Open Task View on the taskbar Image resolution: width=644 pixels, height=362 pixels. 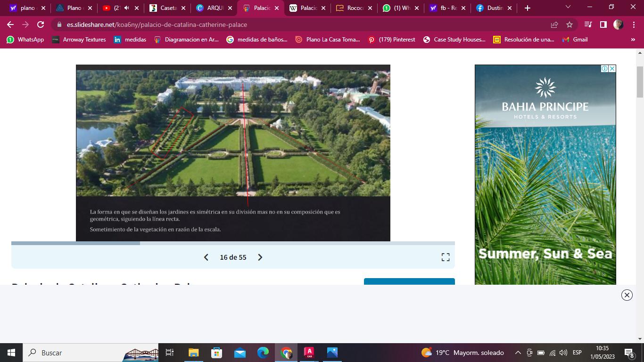pos(170,353)
